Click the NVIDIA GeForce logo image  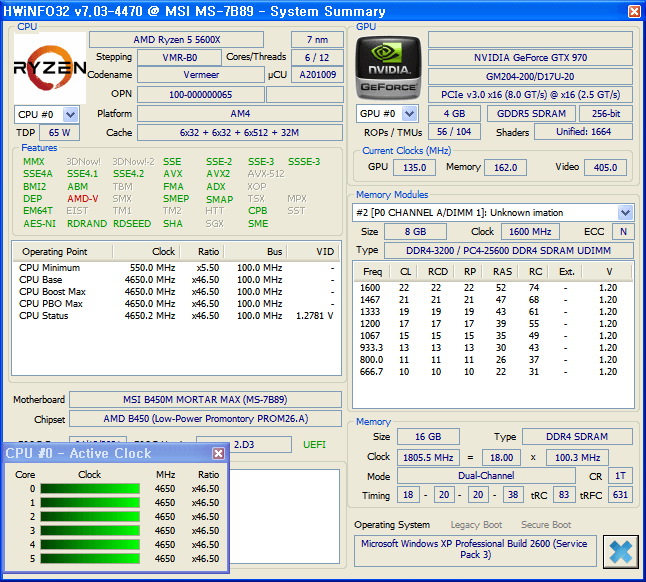389,68
